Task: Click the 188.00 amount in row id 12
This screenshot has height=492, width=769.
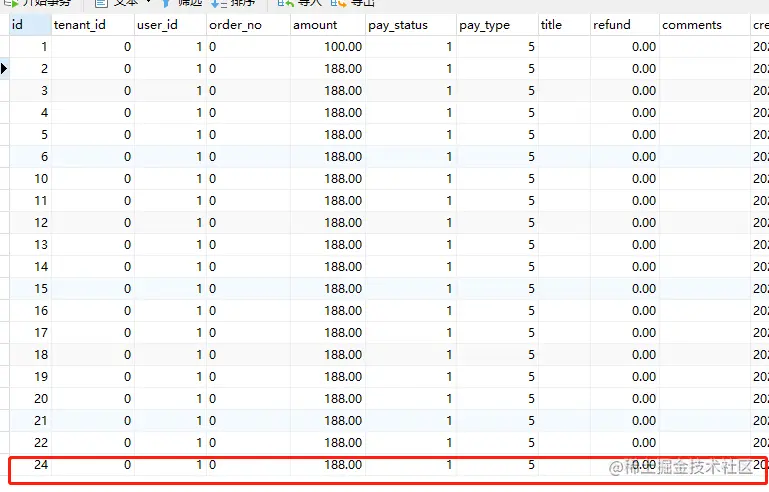Action: (328, 223)
